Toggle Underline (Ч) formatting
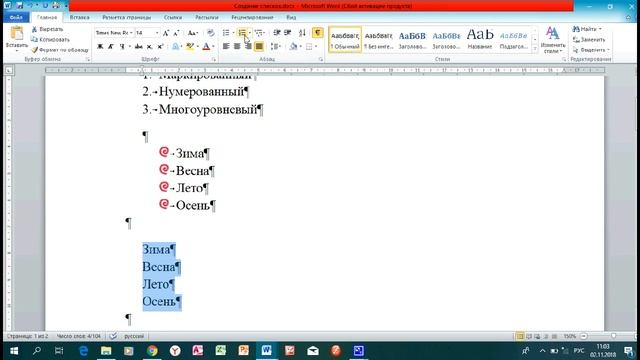Screen dimensions: 640x360 122,47
